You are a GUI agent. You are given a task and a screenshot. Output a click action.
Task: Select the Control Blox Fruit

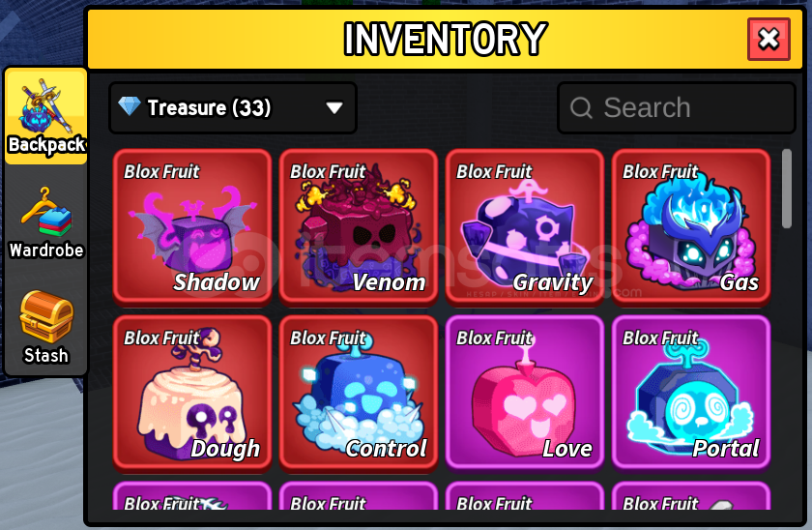click(x=359, y=393)
